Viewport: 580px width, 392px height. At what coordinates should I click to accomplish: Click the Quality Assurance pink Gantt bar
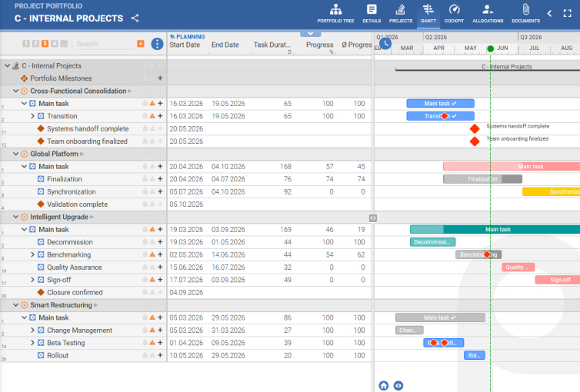[518, 267]
